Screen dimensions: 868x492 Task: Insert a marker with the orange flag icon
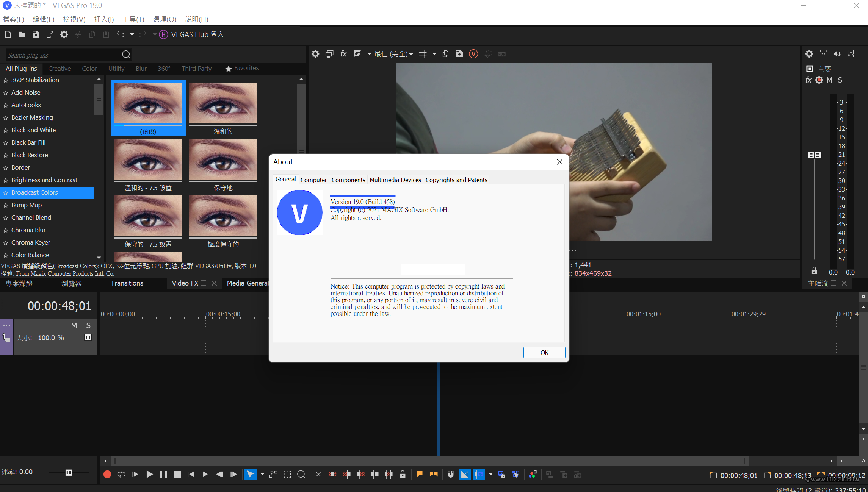click(420, 474)
